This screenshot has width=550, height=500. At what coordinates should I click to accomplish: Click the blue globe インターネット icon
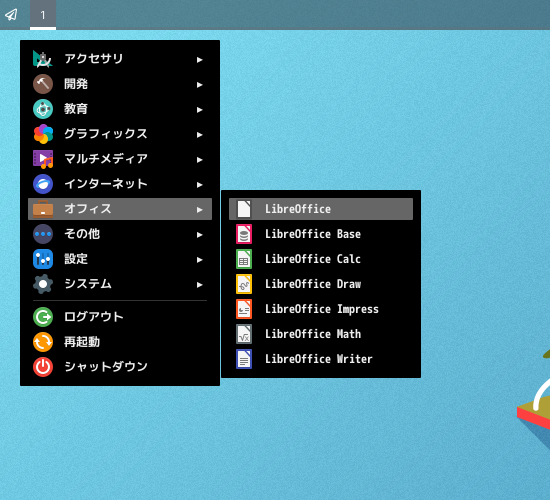pyautogui.click(x=43, y=184)
